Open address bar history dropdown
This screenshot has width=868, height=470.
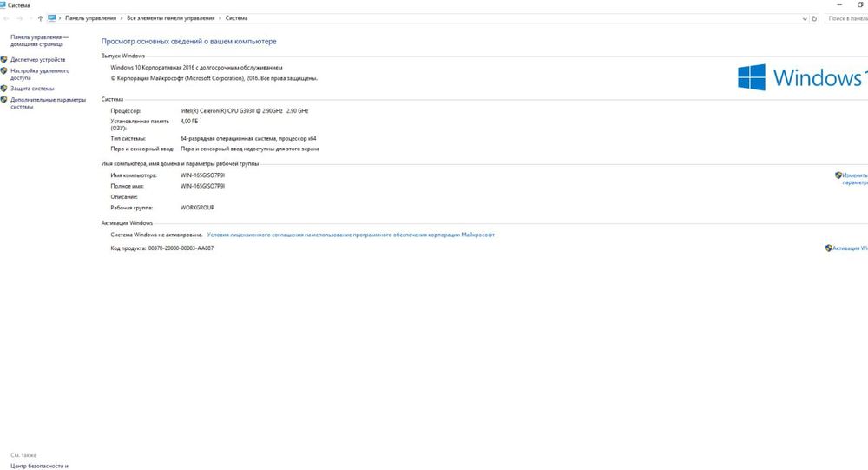805,19
